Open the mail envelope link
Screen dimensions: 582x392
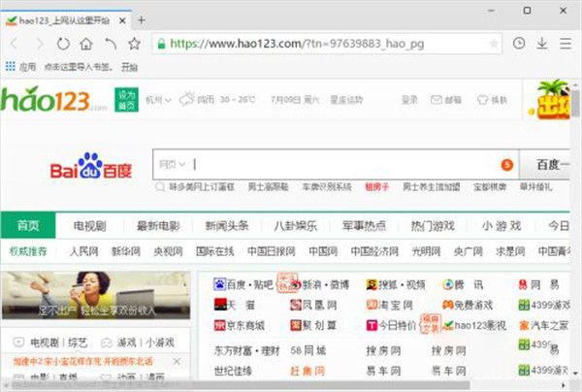(x=445, y=100)
